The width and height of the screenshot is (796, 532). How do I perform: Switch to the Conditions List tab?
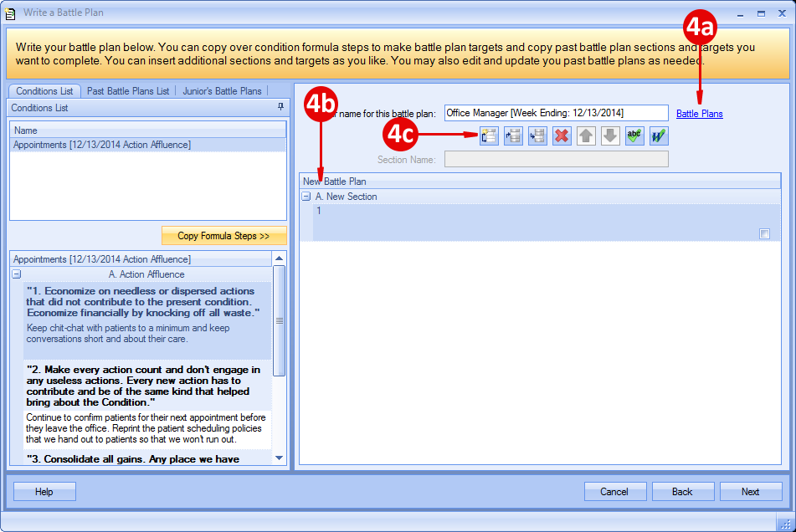point(44,91)
